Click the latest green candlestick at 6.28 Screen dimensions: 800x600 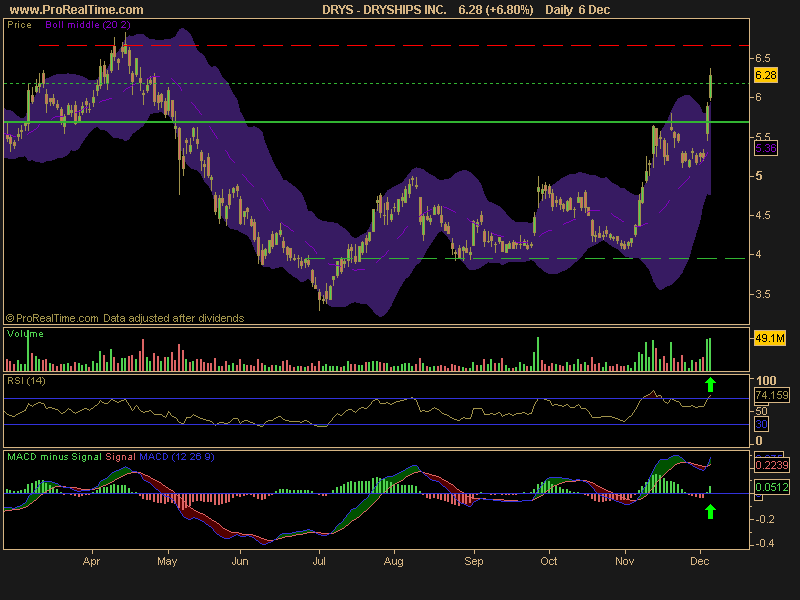[711, 86]
